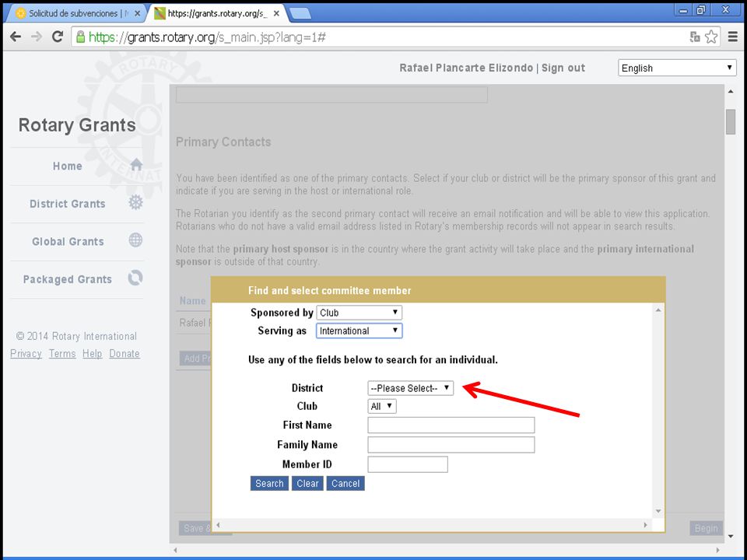This screenshot has height=560, width=747.
Task: Open the Chrome menu hamburger icon
Action: point(733,37)
